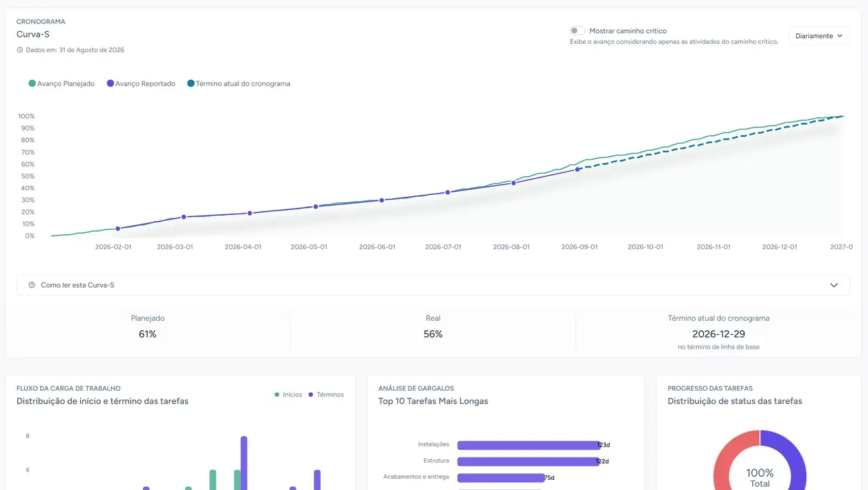The height and width of the screenshot is (490, 868).
Task: Click the end date 2026-12-29
Action: [x=718, y=334]
